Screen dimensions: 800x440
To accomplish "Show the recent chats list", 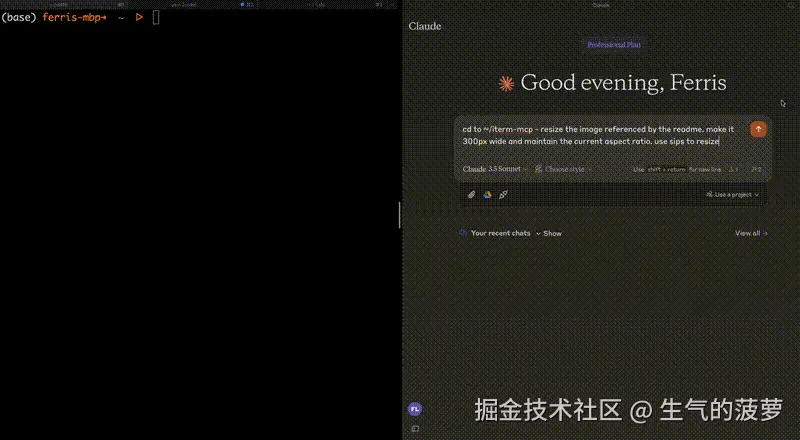I will [x=548, y=233].
